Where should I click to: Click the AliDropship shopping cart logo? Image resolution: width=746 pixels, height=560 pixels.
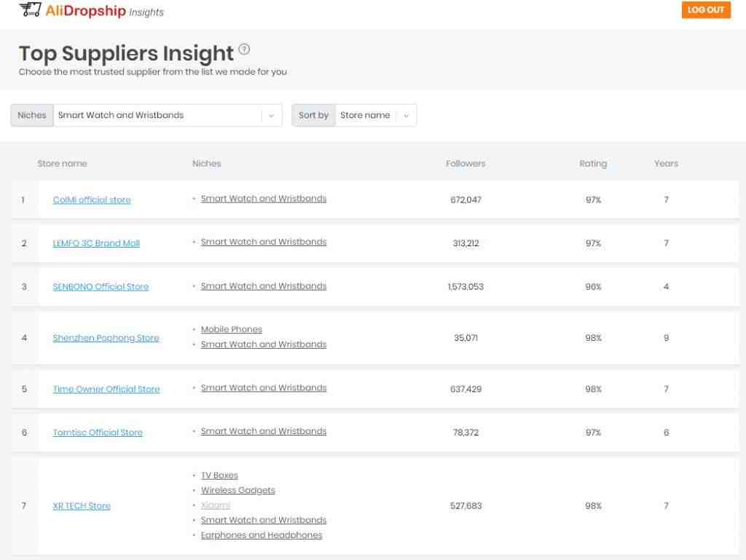click(30, 9)
